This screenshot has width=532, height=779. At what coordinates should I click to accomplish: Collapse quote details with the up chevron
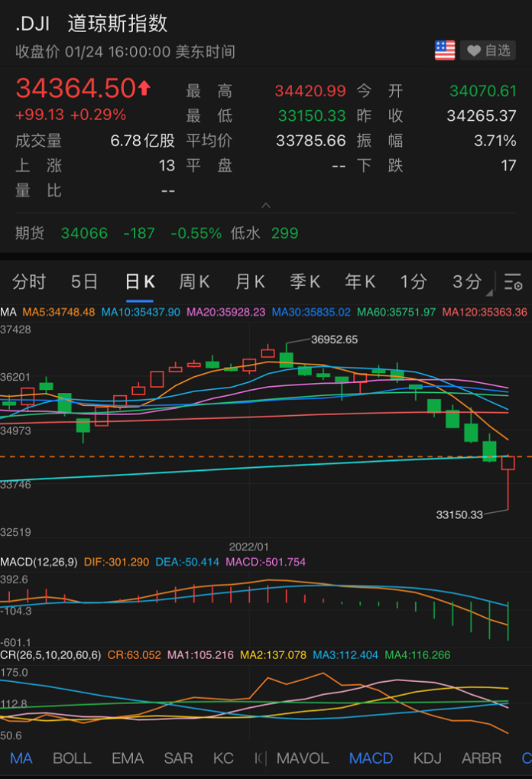pyautogui.click(x=266, y=205)
